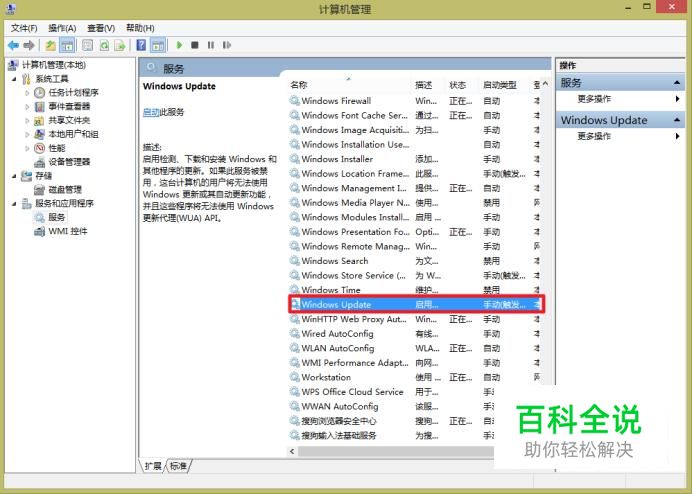Image resolution: width=692 pixels, height=494 pixels.
Task: Collapse the 服务和应用程序 tree node
Action: 14,204
